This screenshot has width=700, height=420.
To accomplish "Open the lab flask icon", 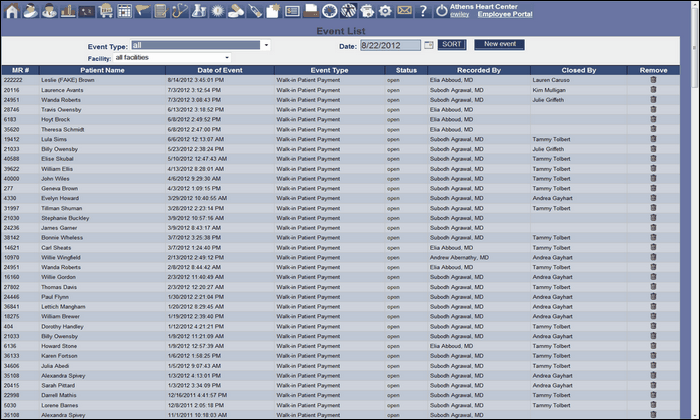I will [x=199, y=11].
